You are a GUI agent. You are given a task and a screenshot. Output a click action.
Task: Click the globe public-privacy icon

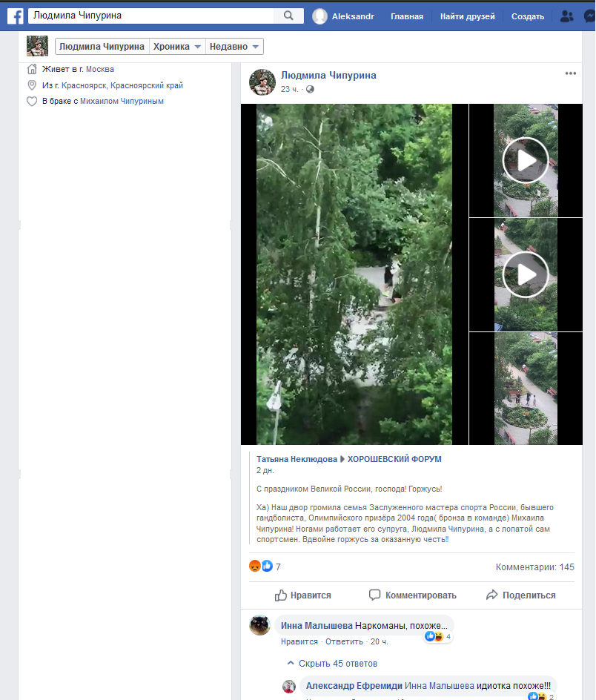(x=310, y=89)
